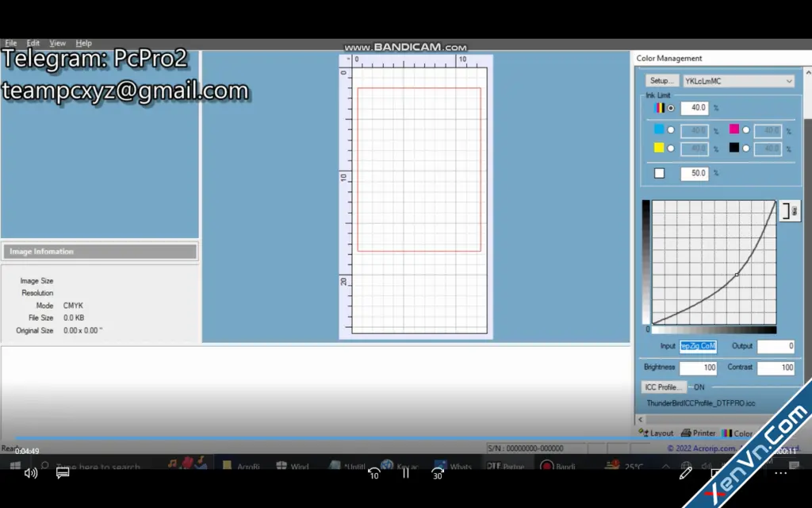Click the curve Input value field

click(x=698, y=346)
